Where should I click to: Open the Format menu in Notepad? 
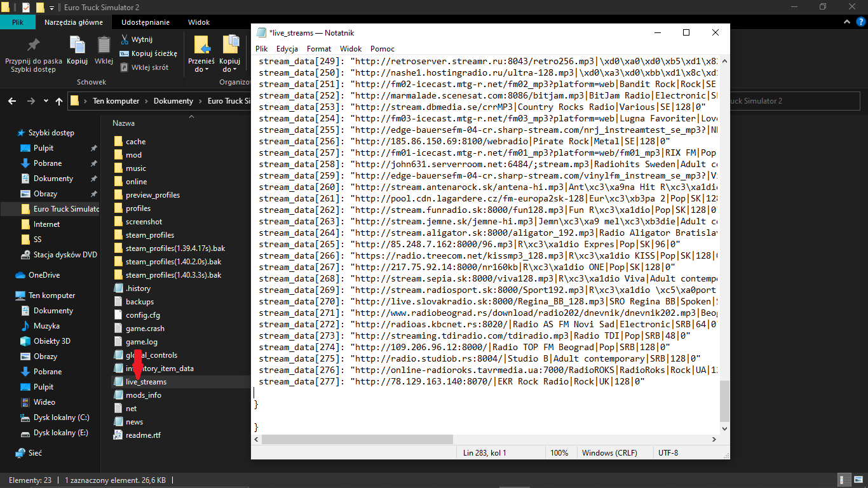319,49
